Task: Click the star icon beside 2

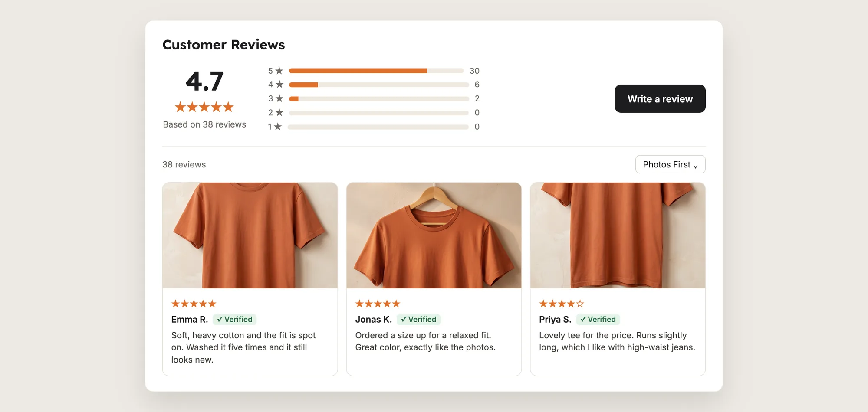Action: [279, 113]
